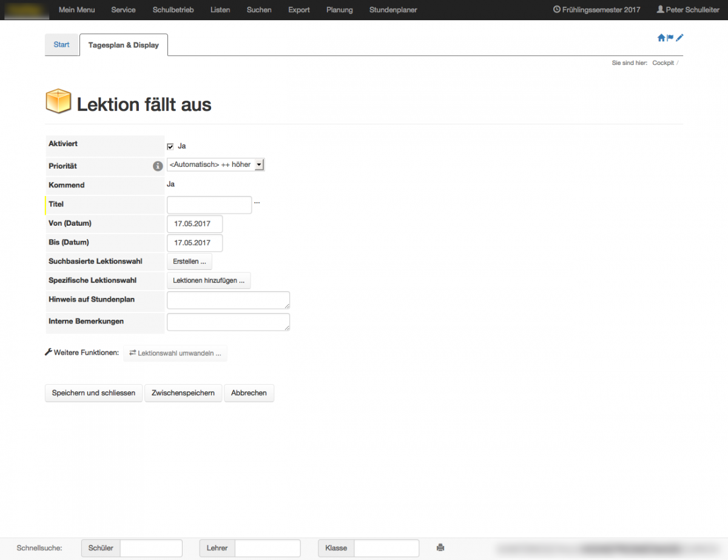728x560 pixels.
Task: Click the orange box icon beside heading
Action: [58, 101]
